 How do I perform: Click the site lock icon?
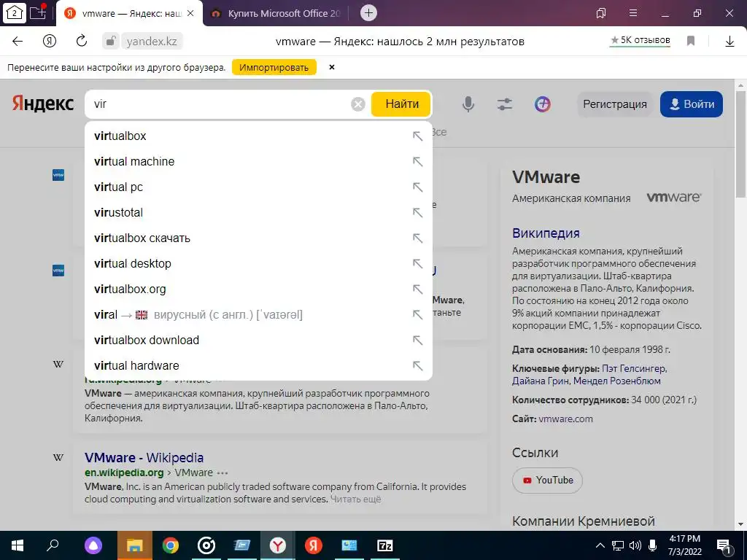pos(110,41)
